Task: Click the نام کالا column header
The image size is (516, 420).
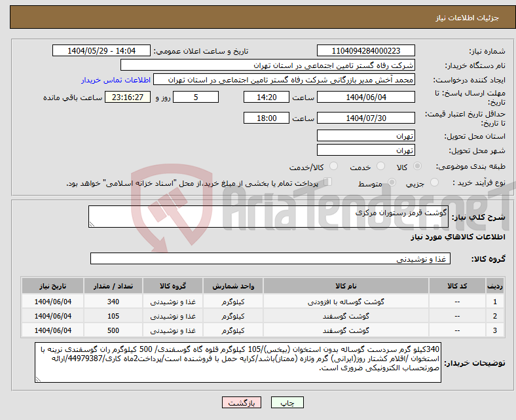Action: pos(346,286)
